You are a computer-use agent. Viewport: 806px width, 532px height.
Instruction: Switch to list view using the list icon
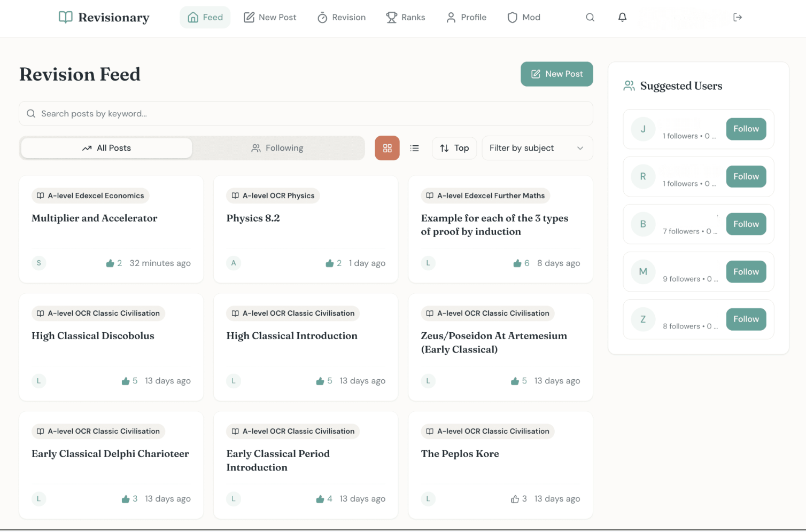pos(414,148)
